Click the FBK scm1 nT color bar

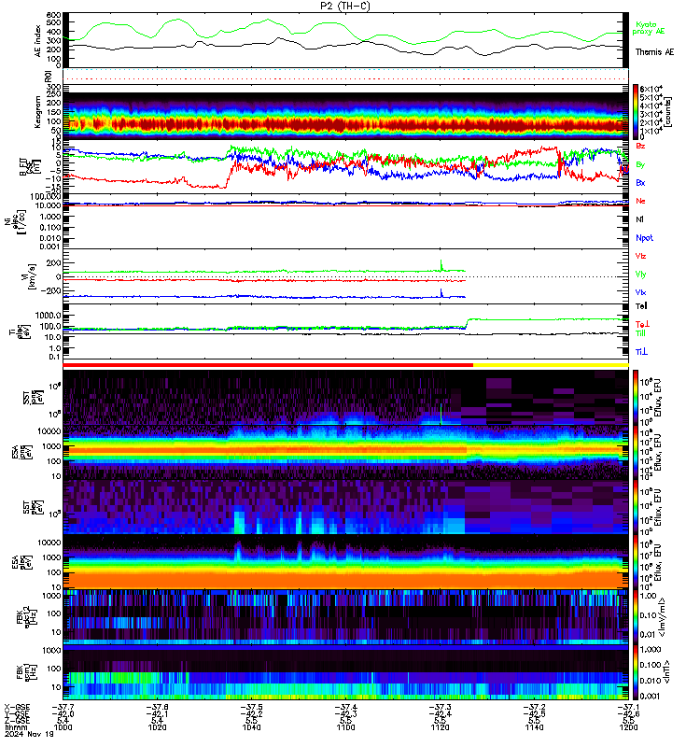636,671
